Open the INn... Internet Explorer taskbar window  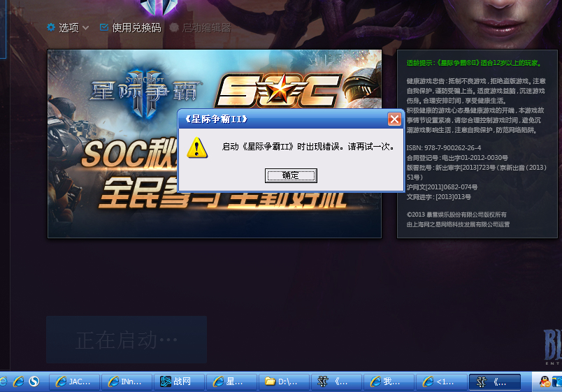point(127,382)
